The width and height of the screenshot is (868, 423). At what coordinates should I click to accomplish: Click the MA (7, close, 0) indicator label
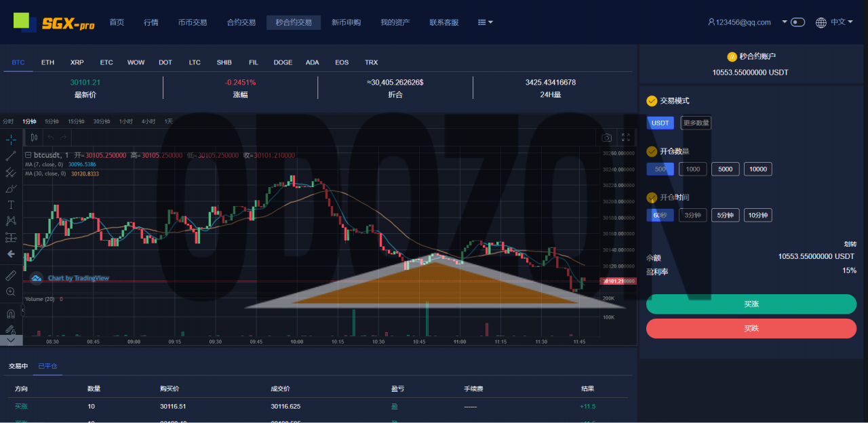tap(44, 164)
